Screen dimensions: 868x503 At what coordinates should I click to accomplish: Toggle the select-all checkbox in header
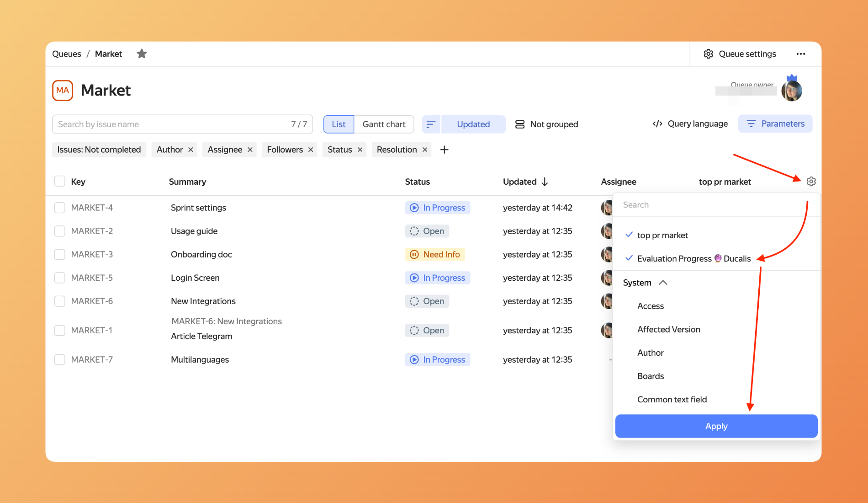[x=60, y=182]
